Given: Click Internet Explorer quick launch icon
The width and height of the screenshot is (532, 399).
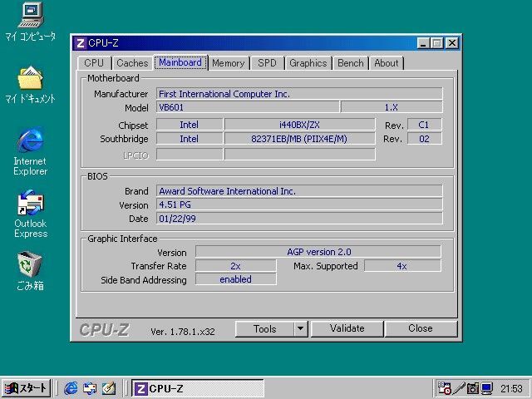Looking at the screenshot, I should (71, 388).
